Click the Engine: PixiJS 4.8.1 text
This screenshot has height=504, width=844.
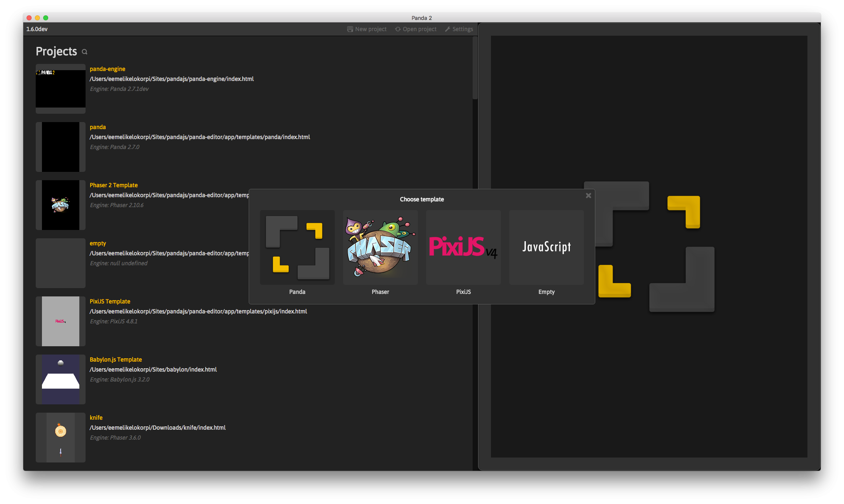pyautogui.click(x=114, y=321)
